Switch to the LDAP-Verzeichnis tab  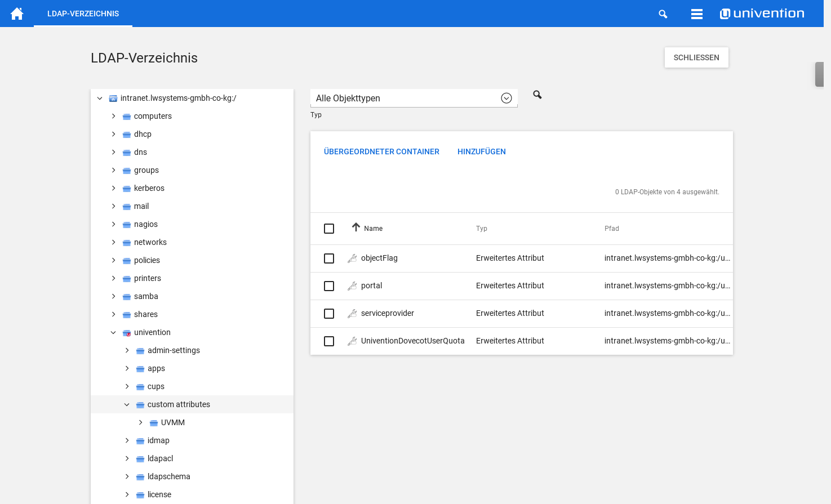point(83,14)
